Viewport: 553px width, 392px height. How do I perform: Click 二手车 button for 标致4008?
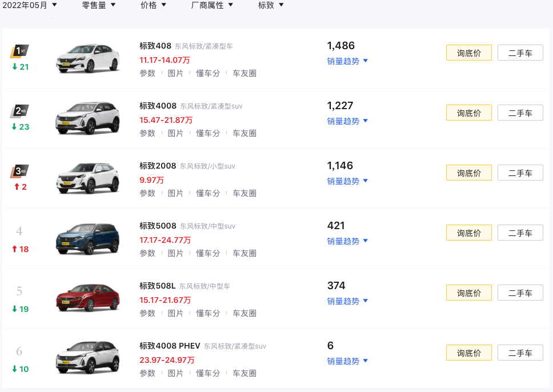pos(520,113)
